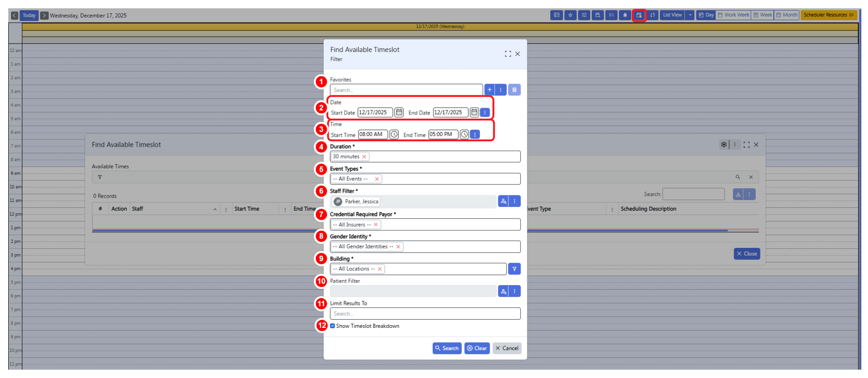Image resolution: width=868 pixels, height=378 pixels.
Task: Open Patient Filter more options
Action: (514, 291)
